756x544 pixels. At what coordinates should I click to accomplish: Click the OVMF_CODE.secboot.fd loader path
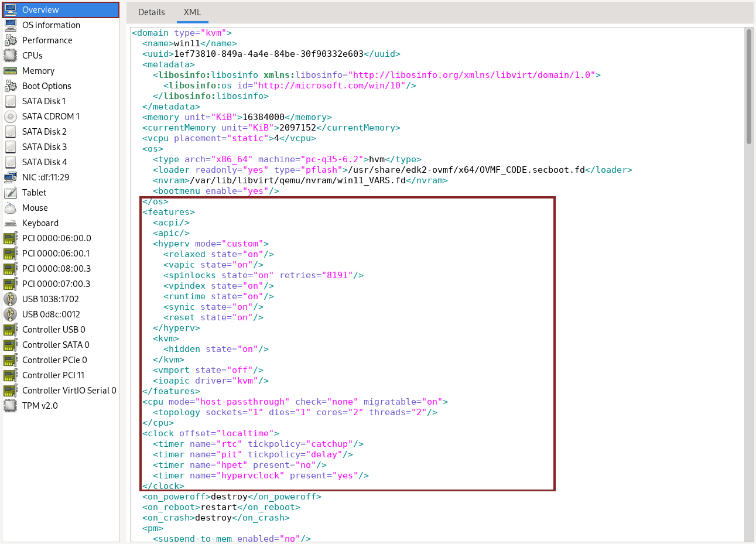[467, 170]
